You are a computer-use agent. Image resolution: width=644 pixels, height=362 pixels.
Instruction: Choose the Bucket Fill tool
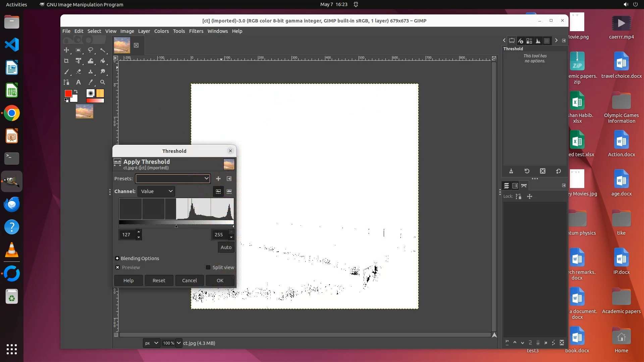click(x=103, y=61)
